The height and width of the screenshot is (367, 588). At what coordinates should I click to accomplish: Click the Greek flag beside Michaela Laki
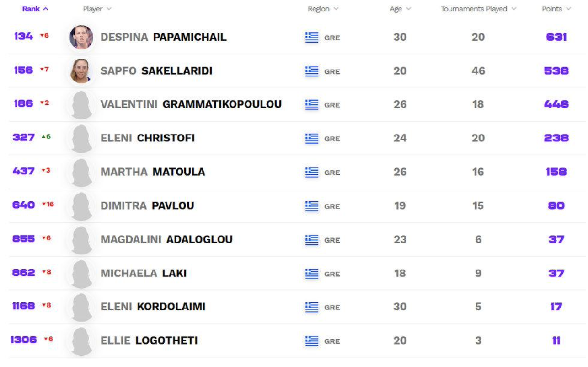(312, 274)
